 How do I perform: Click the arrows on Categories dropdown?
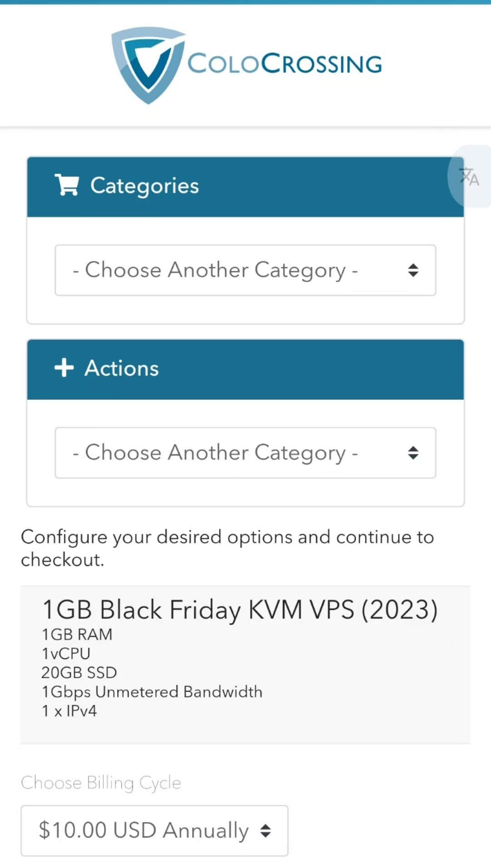[x=413, y=270]
